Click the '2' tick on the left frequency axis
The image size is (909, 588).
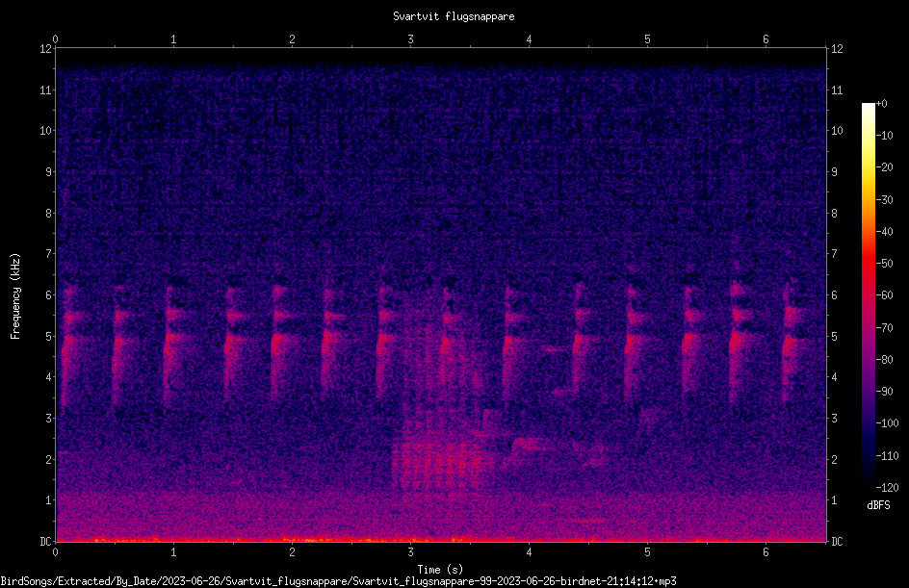[x=49, y=459]
